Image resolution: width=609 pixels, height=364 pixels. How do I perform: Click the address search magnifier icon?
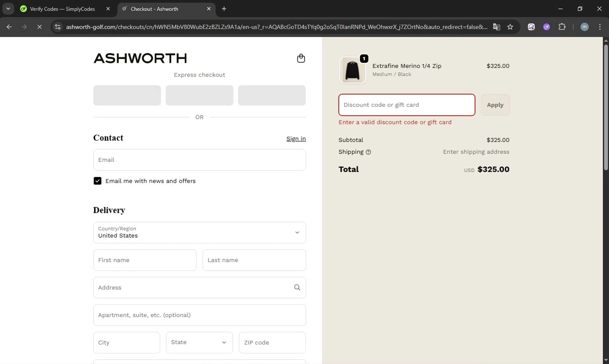[x=297, y=287]
